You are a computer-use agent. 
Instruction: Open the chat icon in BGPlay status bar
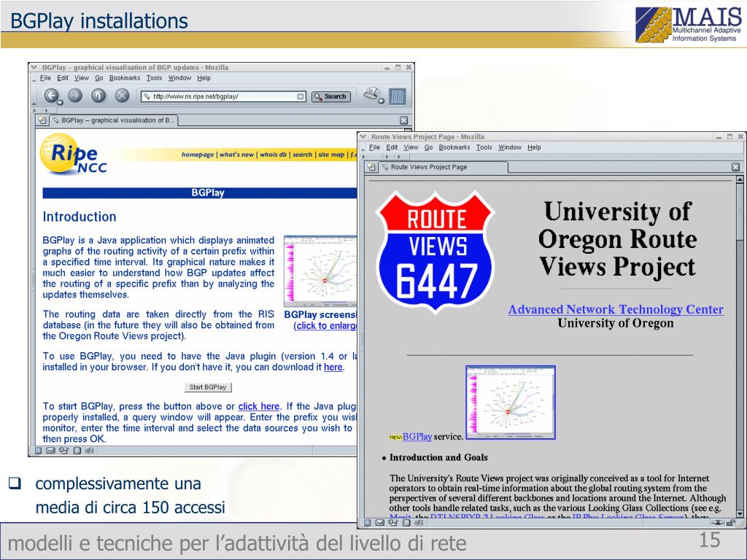coord(89,451)
